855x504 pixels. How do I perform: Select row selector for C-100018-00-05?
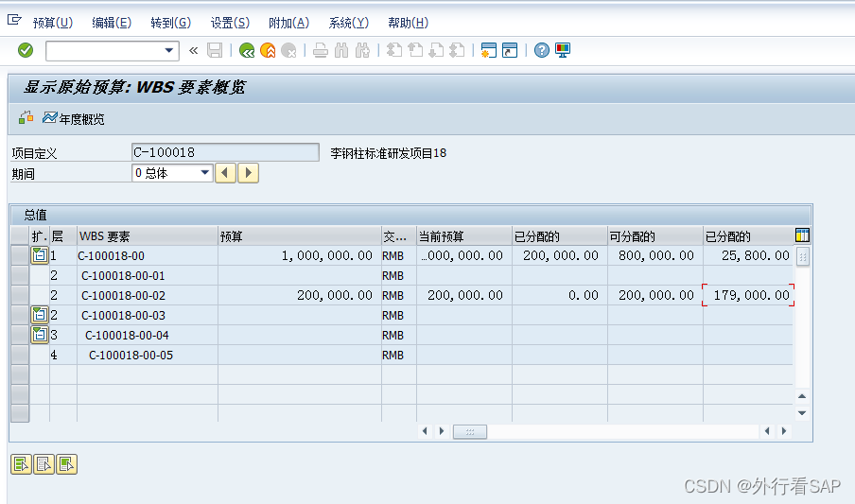(19, 356)
